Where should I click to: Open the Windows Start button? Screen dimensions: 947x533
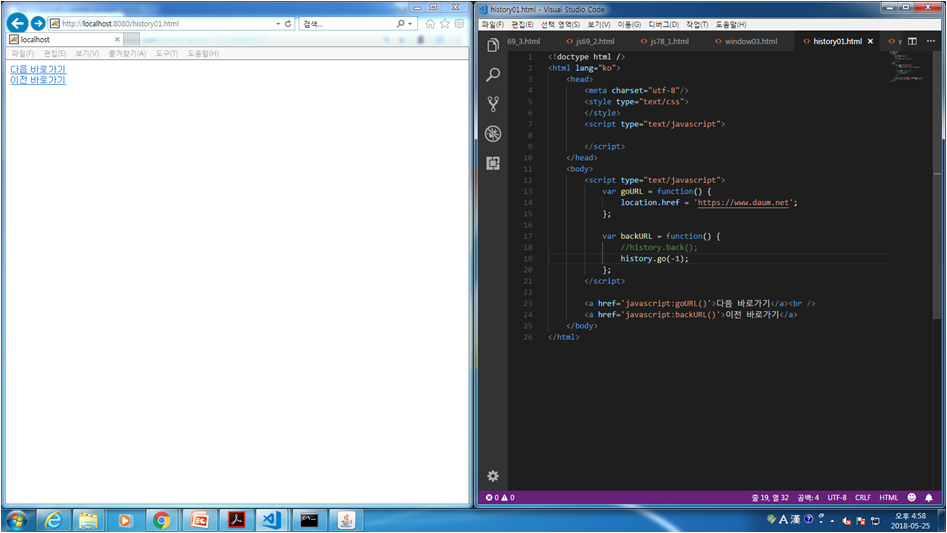[17, 520]
